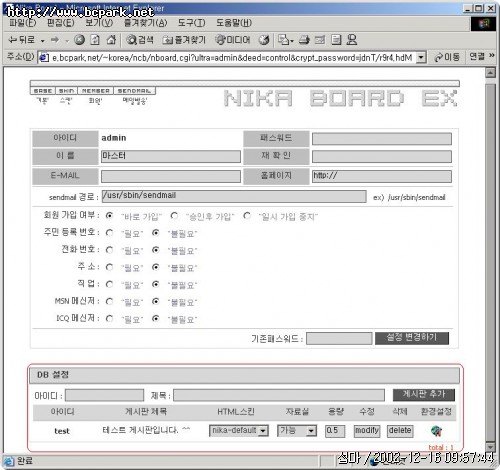Set 직 업 to 필요
Viewport: 500px width, 470px height.
(109, 284)
